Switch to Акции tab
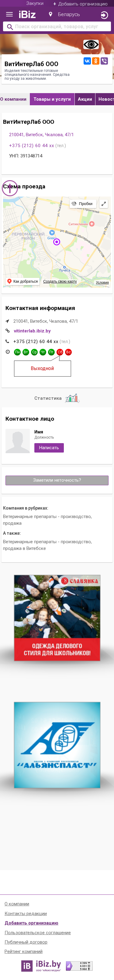This screenshot has width=114, height=980. pyautogui.click(x=85, y=99)
